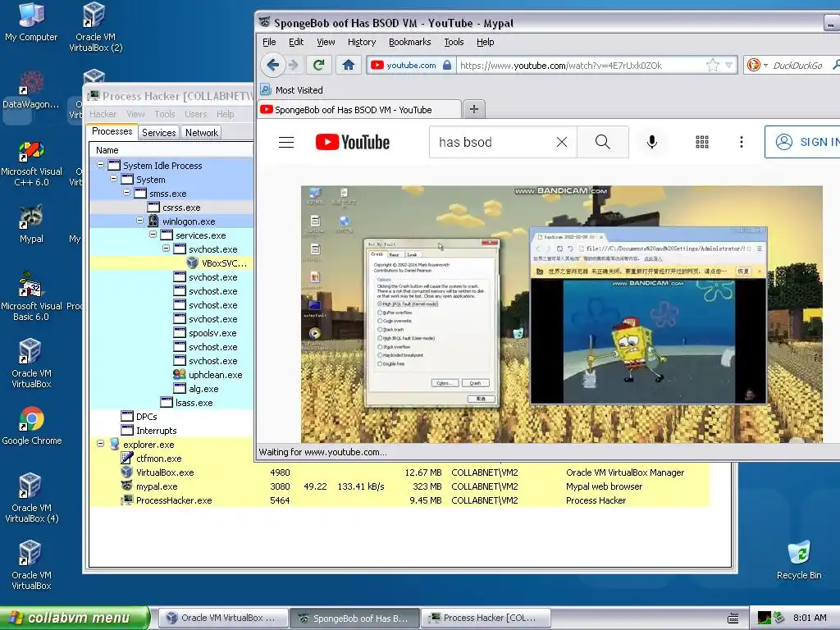Collapse winlogon.exe tree node
840x630 pixels.
click(x=139, y=221)
